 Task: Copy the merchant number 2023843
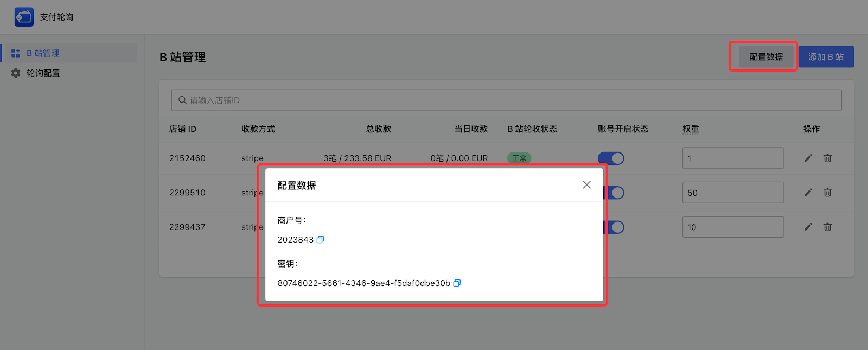(320, 240)
